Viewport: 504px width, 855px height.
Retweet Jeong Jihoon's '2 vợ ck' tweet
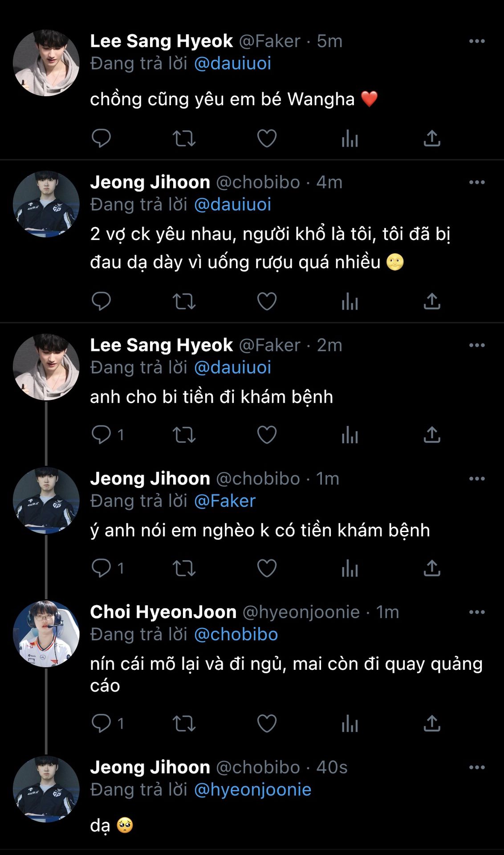(184, 301)
